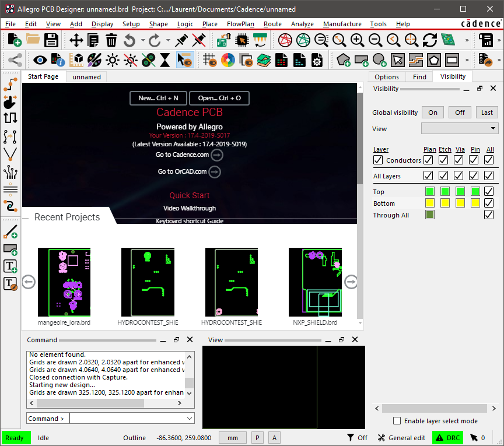Click the Add Line icon in left toolbar

(10, 231)
